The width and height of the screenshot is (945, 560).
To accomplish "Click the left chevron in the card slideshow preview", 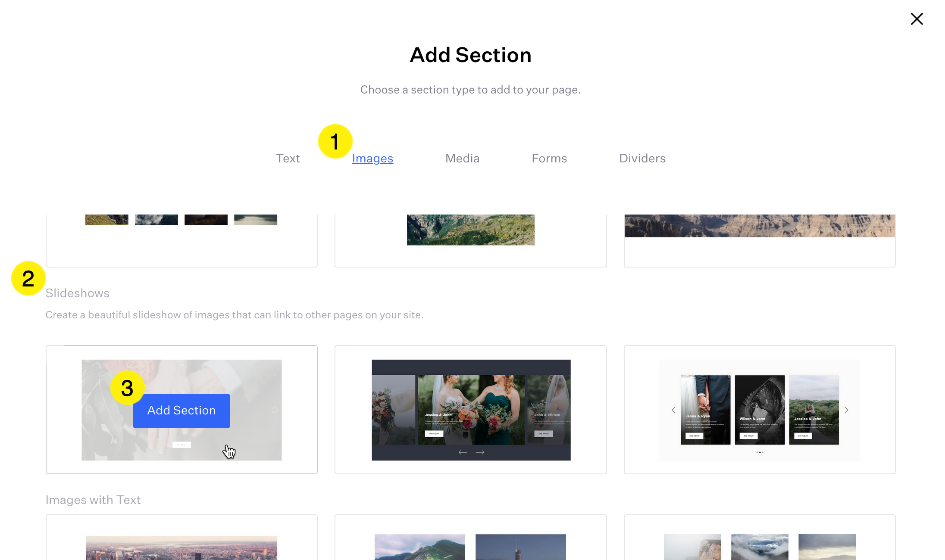I will 673,410.
